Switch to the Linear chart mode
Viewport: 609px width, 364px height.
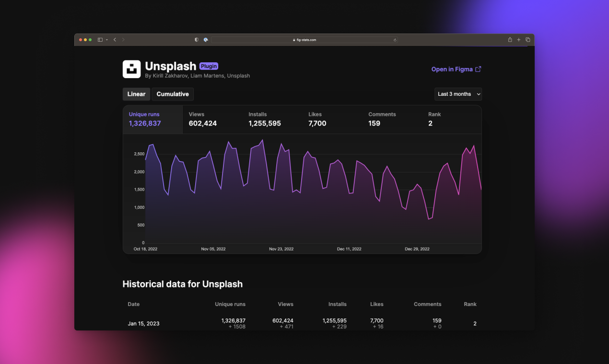click(137, 94)
